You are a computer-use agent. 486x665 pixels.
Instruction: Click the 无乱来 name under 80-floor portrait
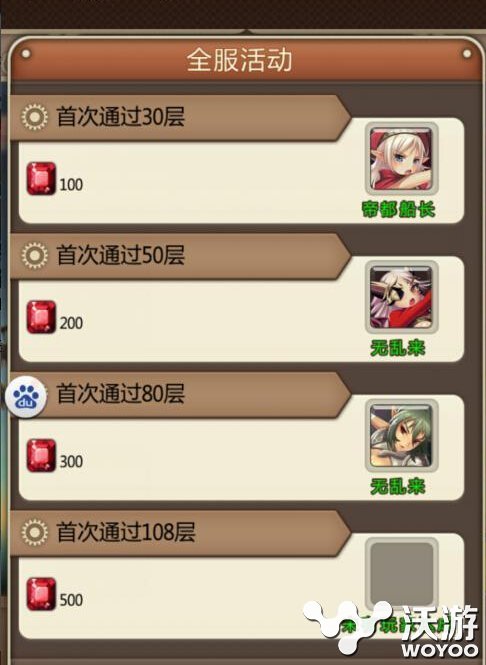[398, 486]
